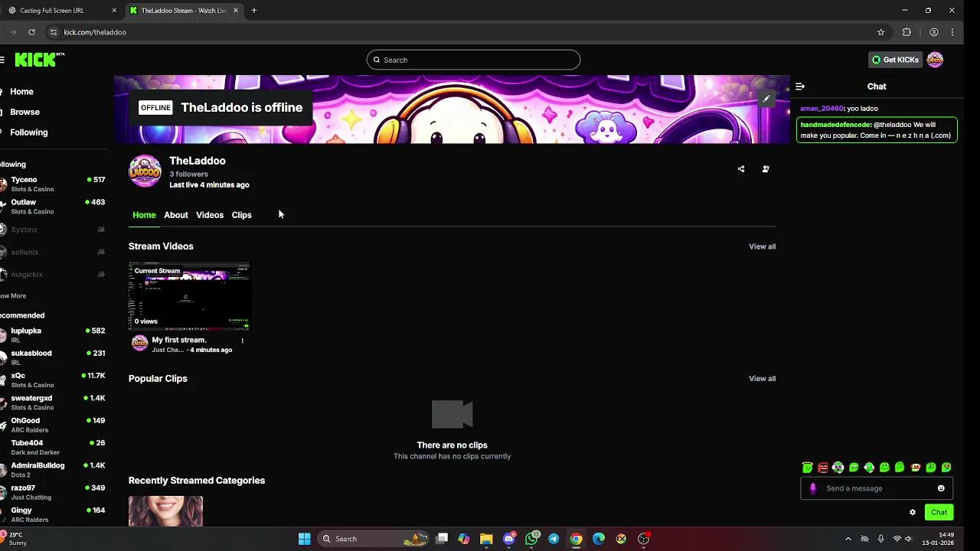Screen dimensions: 980x551
Task: Bookmark this page with the star icon
Action: (881, 32)
